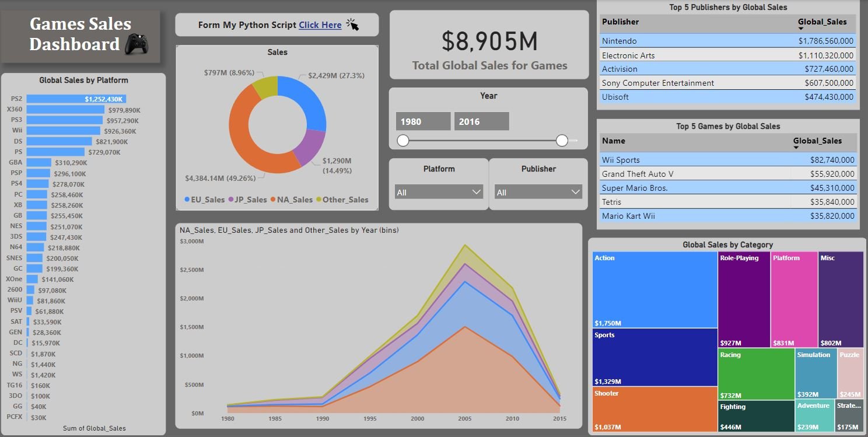Image resolution: width=868 pixels, height=437 pixels.
Task: Select the Action tile in the category treemap
Action: [x=654, y=289]
